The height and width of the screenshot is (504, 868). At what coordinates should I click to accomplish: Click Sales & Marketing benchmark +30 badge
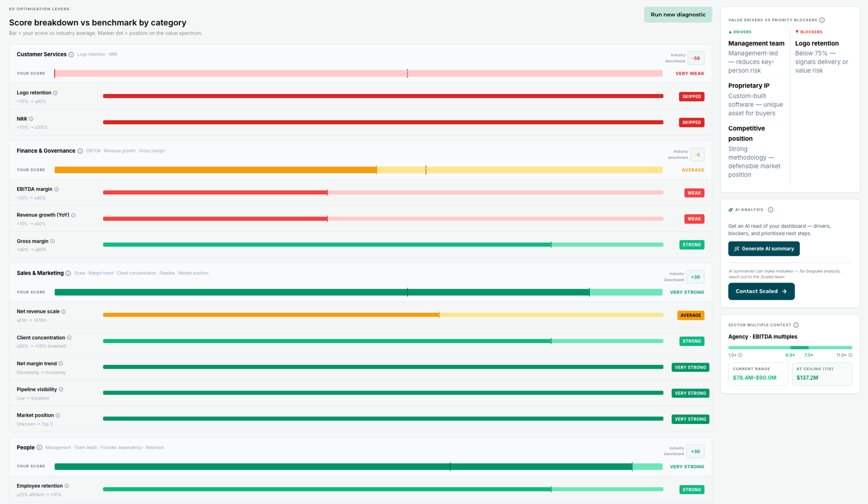click(695, 277)
